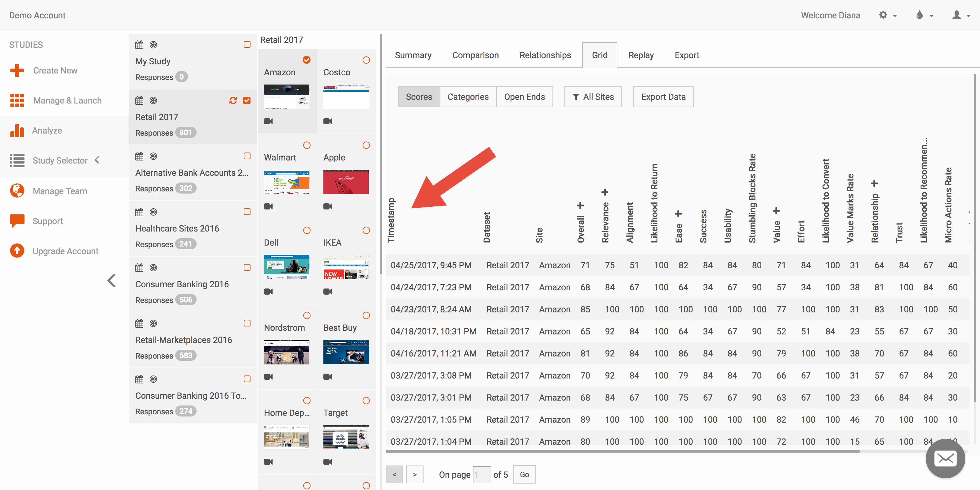Viewport: 980px width, 490px height.
Task: Click the Study Selector list icon
Action: [x=17, y=160]
